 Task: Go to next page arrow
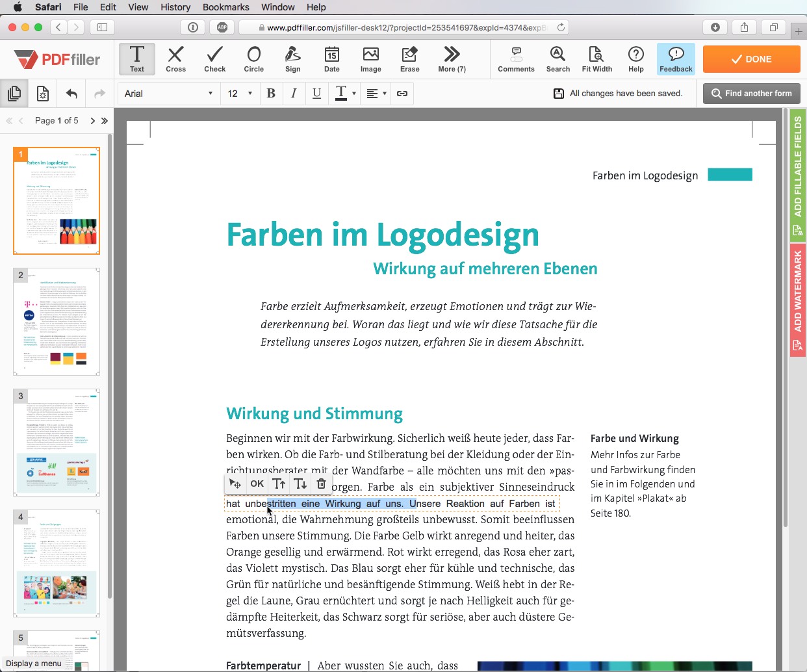click(92, 121)
